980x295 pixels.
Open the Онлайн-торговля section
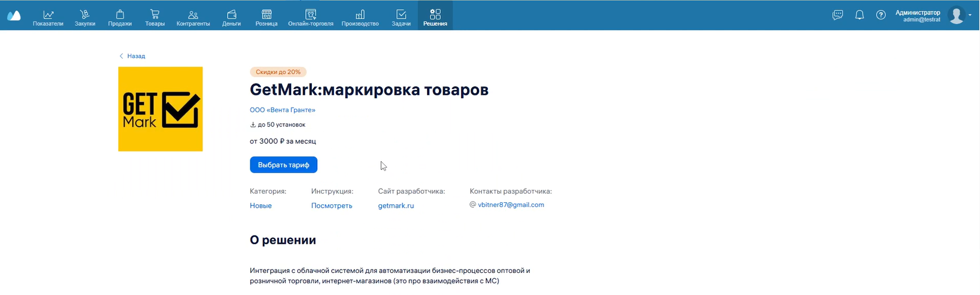point(311,18)
